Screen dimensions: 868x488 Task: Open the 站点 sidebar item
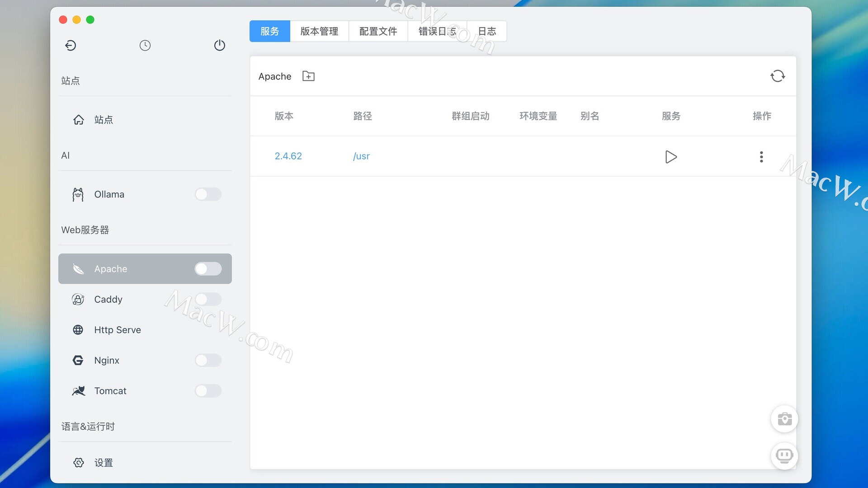pos(145,120)
